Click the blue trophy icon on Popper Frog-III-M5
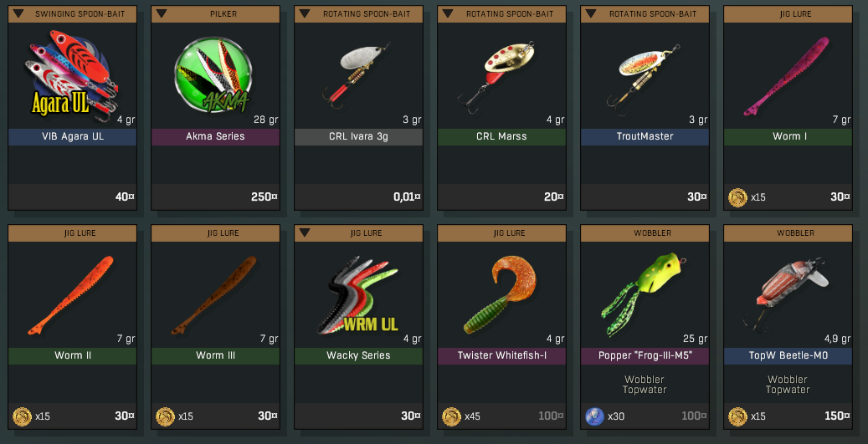 tap(594, 416)
